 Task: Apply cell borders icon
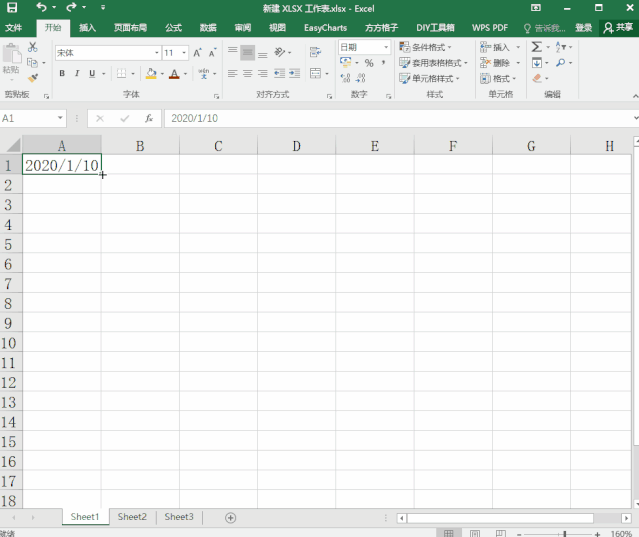(x=121, y=73)
